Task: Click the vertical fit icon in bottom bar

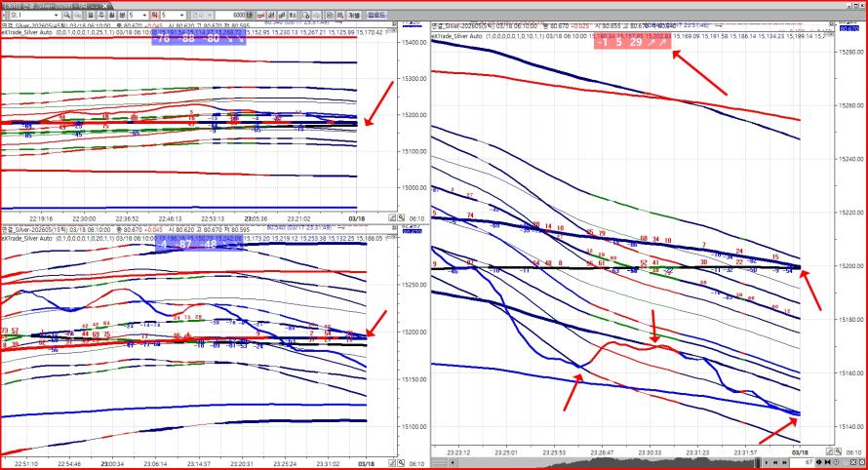Action: [837, 462]
